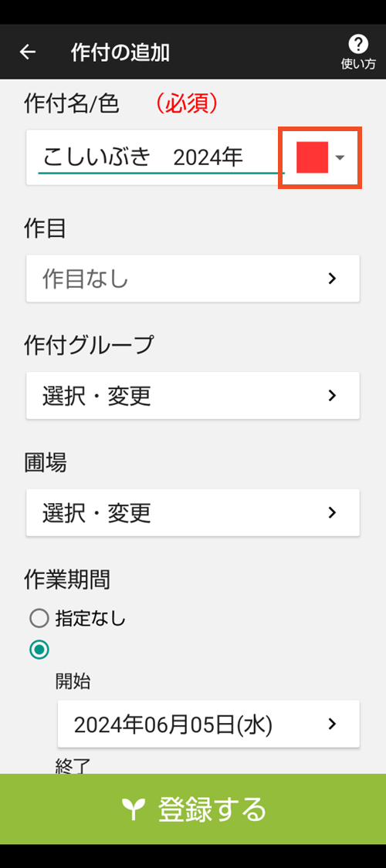Open the 使い方 help question mark icon
The width and height of the screenshot is (386, 868).
358,44
